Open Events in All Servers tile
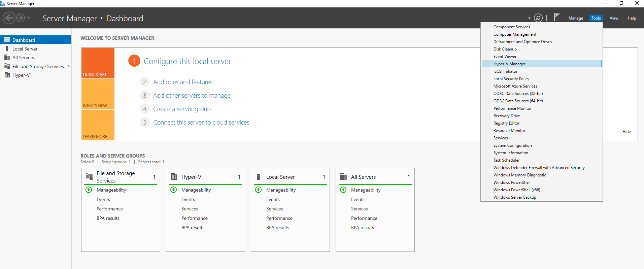The height and width of the screenshot is (269, 644). pyautogui.click(x=358, y=199)
